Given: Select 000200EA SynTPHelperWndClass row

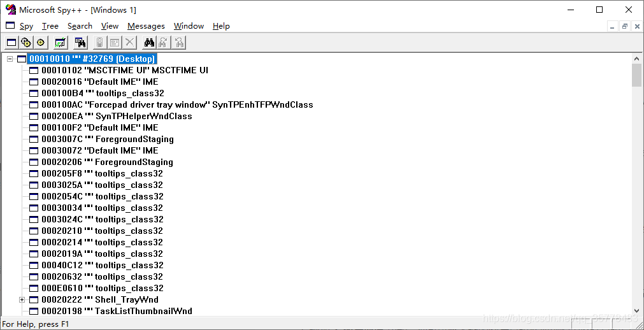Looking at the screenshot, I should pyautogui.click(x=117, y=117).
